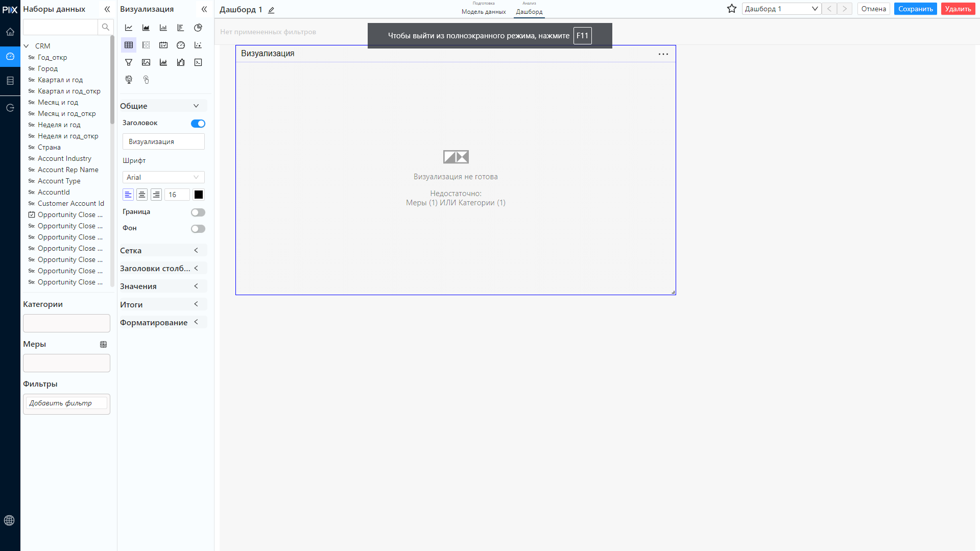
Task: Disable the Заголовок toggle
Action: pos(198,124)
